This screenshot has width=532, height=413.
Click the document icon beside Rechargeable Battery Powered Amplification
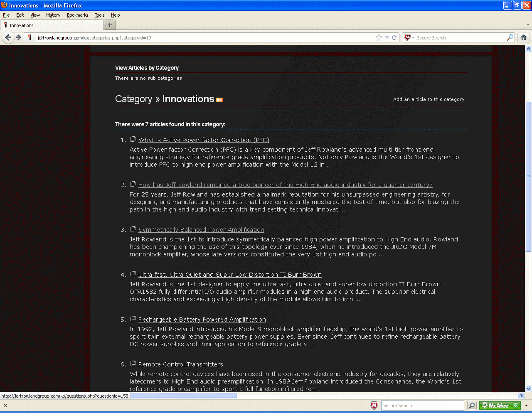point(133,319)
